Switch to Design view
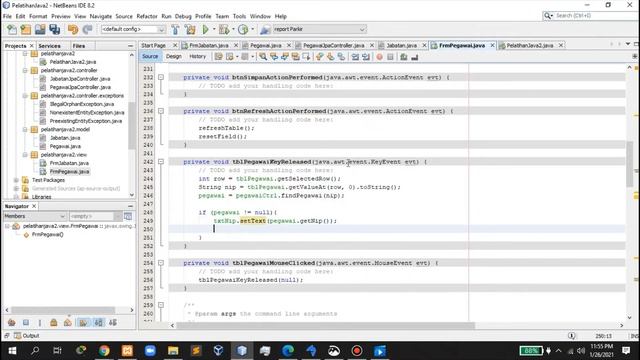 pyautogui.click(x=173, y=56)
